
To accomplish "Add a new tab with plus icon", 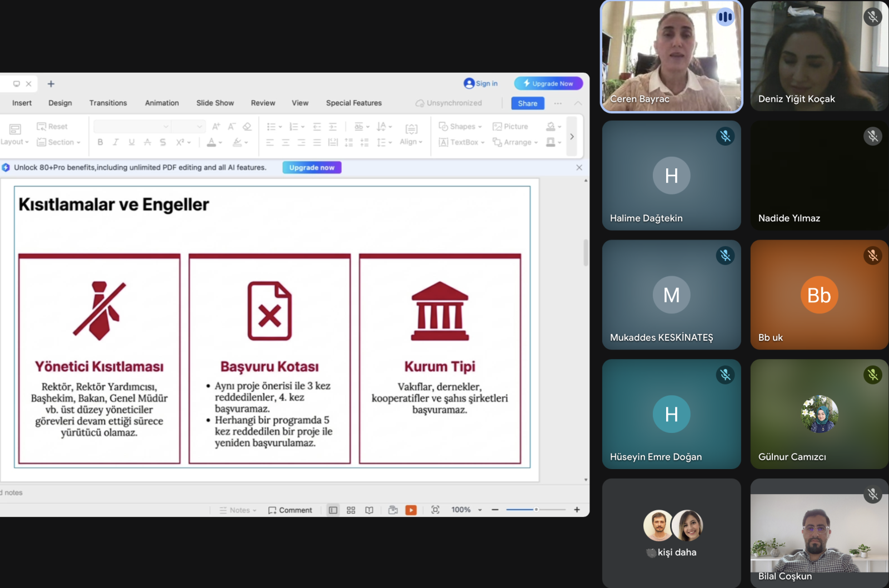I will (51, 84).
